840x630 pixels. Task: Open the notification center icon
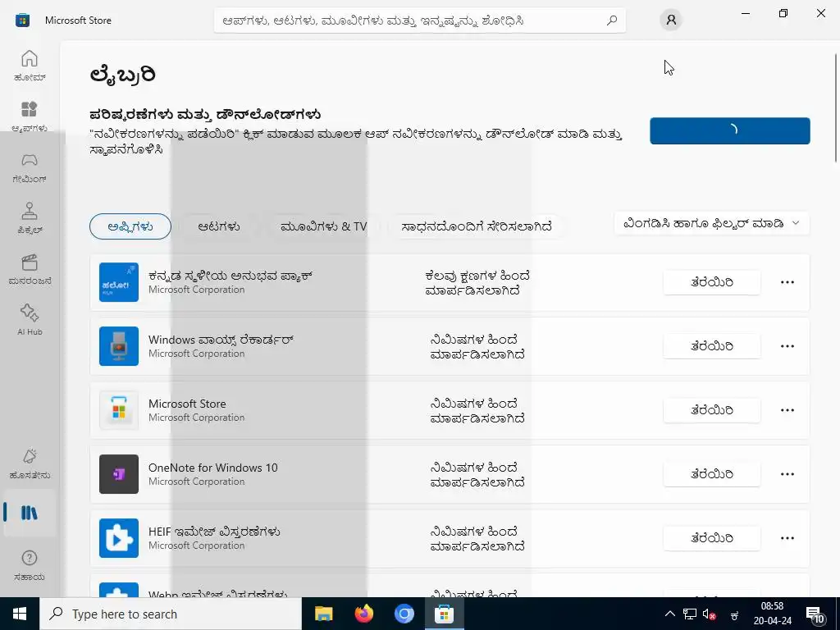pos(815,614)
